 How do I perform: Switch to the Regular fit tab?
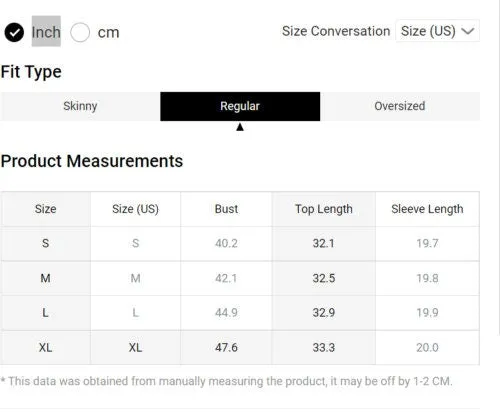240,106
